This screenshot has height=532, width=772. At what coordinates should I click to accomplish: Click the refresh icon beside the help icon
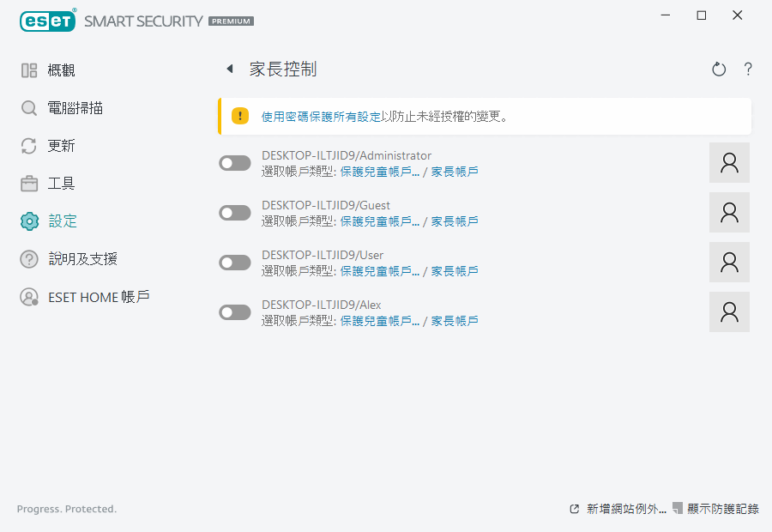click(x=719, y=70)
